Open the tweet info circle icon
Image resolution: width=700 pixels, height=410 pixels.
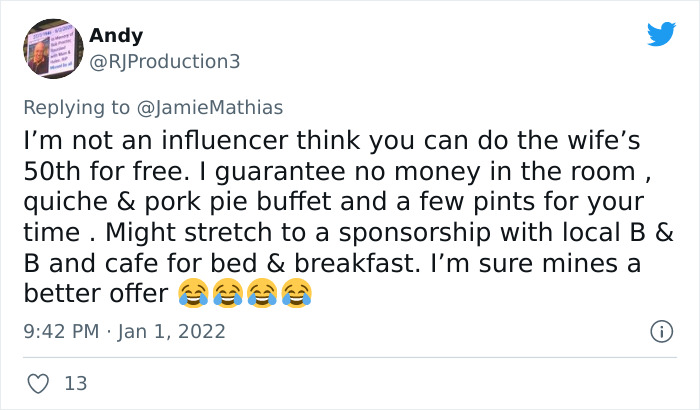pyautogui.click(x=661, y=331)
